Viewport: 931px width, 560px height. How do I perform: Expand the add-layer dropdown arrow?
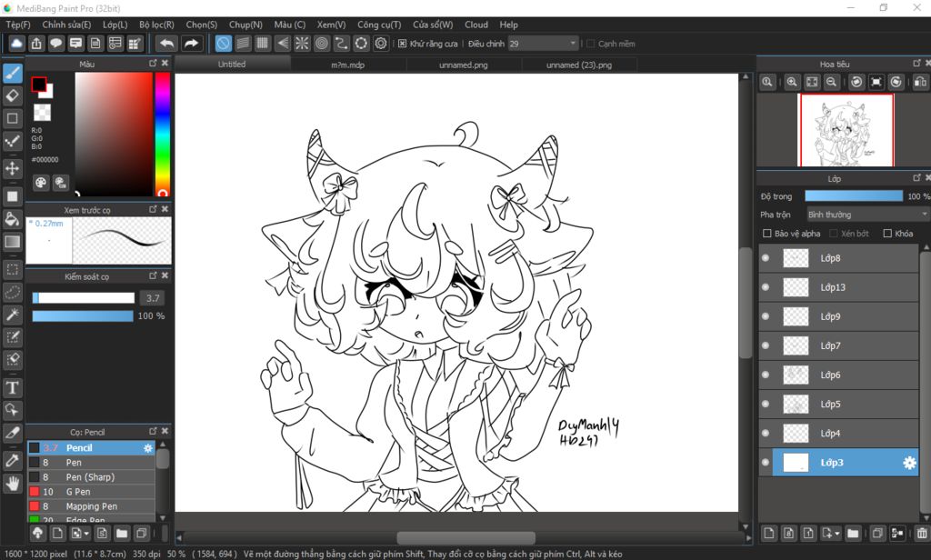[x=836, y=534]
